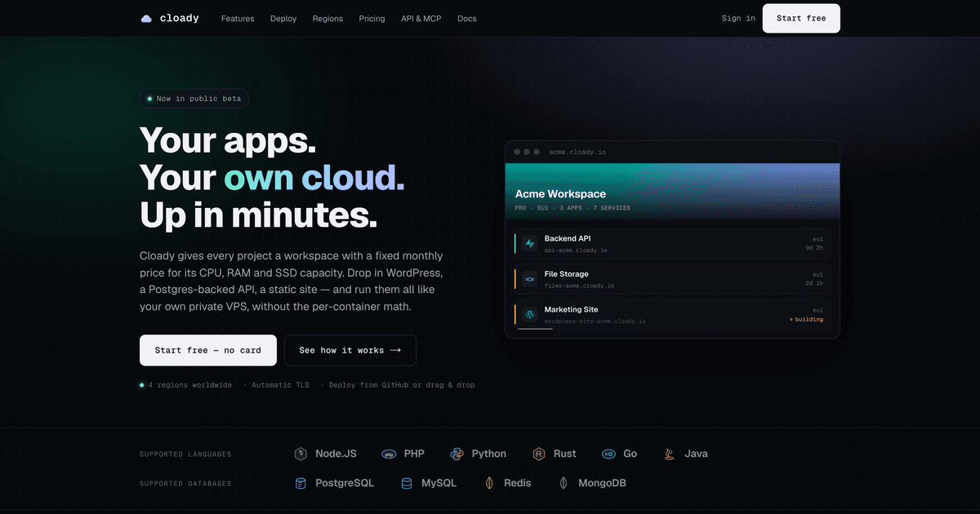Go to the Deploy nav link
This screenshot has height=514, width=980.
pyautogui.click(x=283, y=19)
